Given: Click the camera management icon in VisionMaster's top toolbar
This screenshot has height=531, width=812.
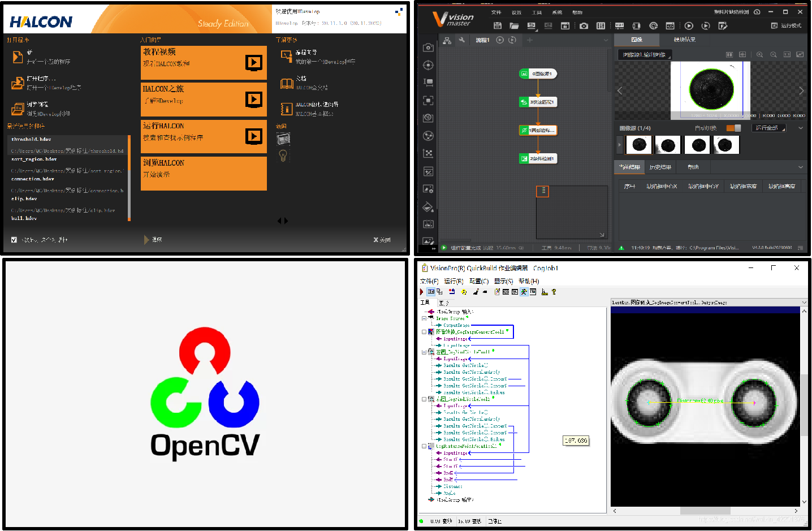Looking at the screenshot, I should click(584, 25).
